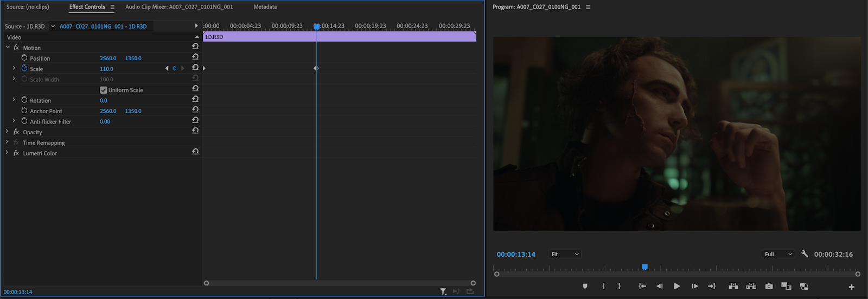Expand the Anti-flicker Filter parameter
868x299 pixels.
tap(14, 121)
